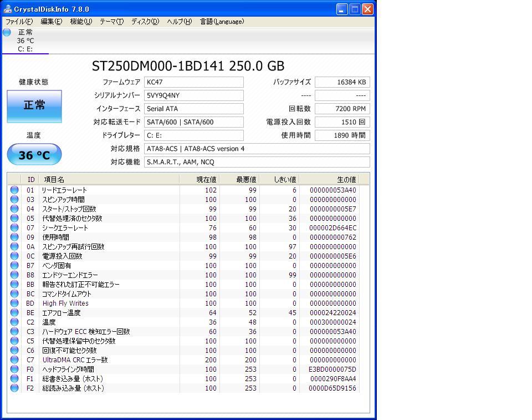
Task: Click the rotation rate field 7200 RPM
Action: click(342, 109)
